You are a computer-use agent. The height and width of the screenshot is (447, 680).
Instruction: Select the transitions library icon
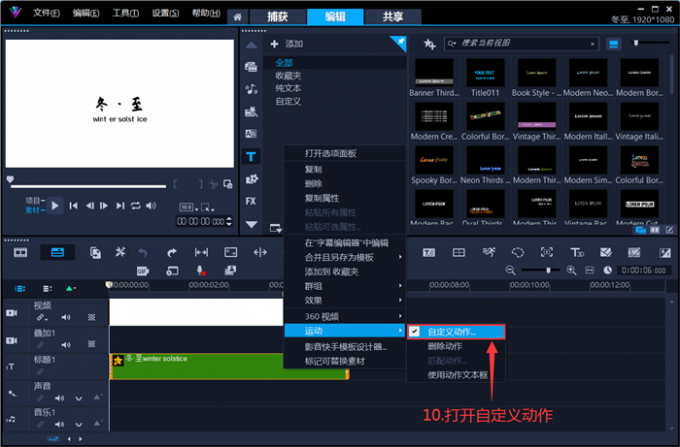point(251,134)
